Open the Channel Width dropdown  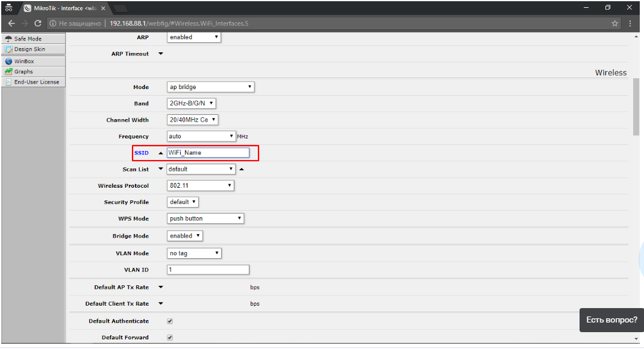click(192, 120)
